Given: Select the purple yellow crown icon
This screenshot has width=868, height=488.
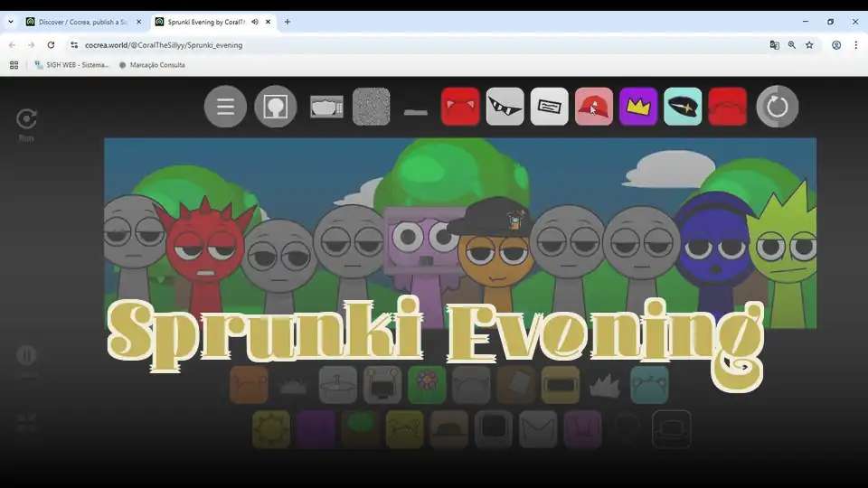Looking at the screenshot, I should (x=638, y=107).
